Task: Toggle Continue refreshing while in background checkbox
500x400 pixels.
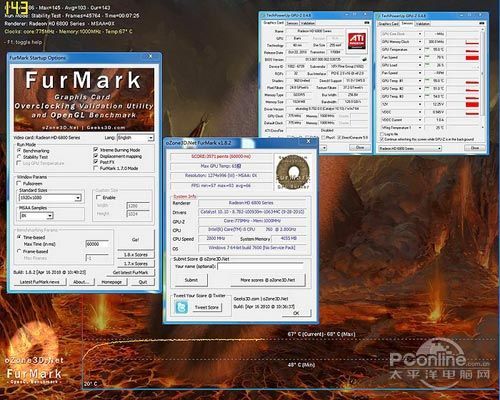Action: (x=382, y=139)
